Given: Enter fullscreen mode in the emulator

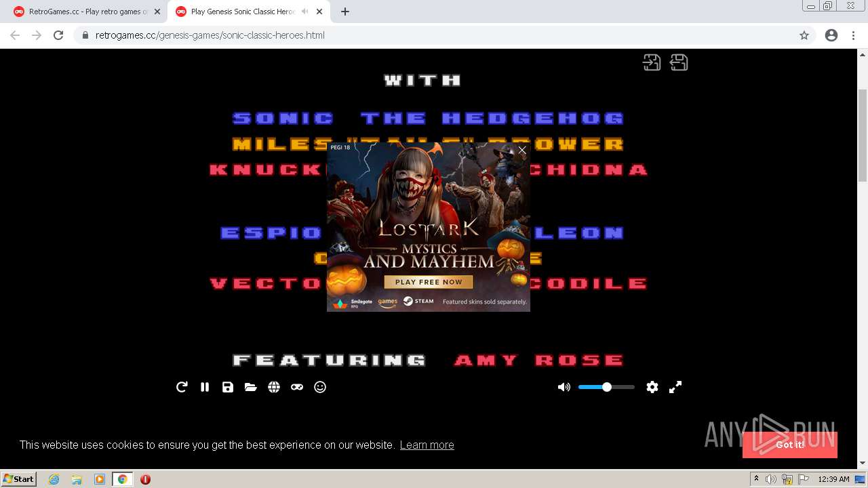Looking at the screenshot, I should pos(675,387).
